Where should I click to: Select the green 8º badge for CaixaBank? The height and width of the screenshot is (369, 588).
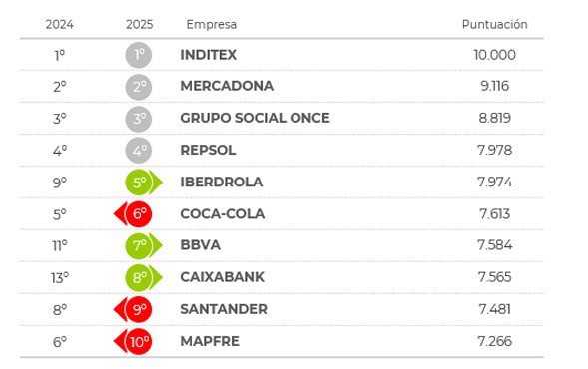tap(143, 277)
